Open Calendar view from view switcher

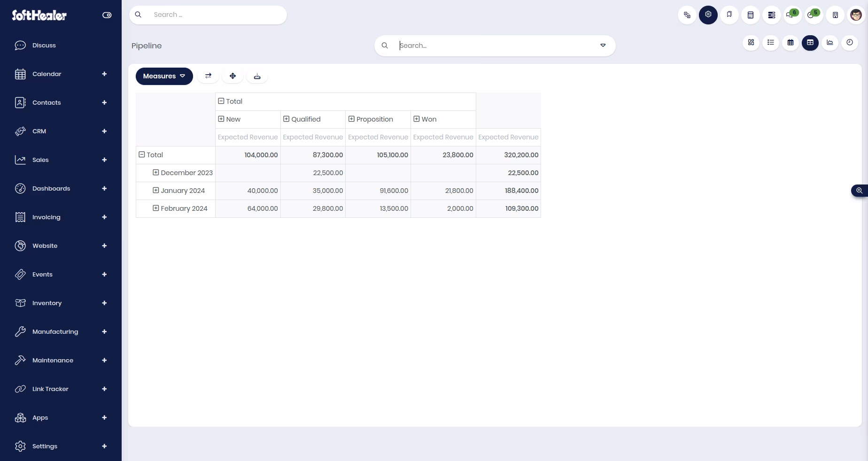click(790, 43)
